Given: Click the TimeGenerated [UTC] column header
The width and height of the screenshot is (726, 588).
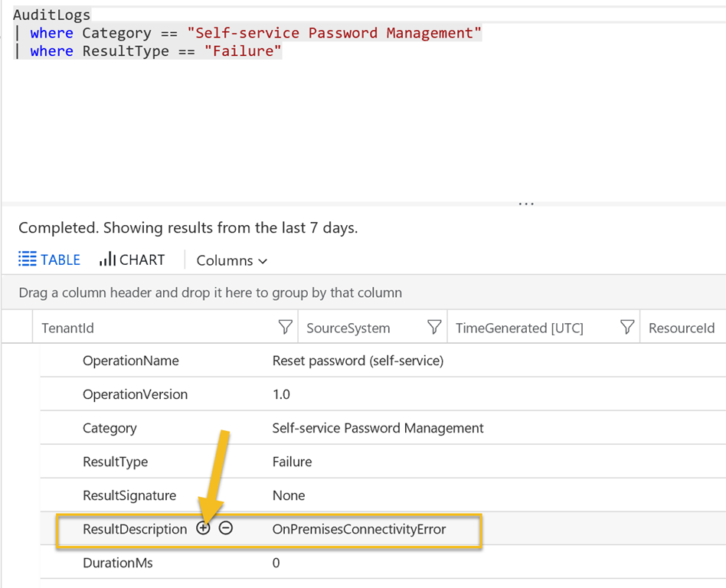Looking at the screenshot, I should (x=519, y=328).
